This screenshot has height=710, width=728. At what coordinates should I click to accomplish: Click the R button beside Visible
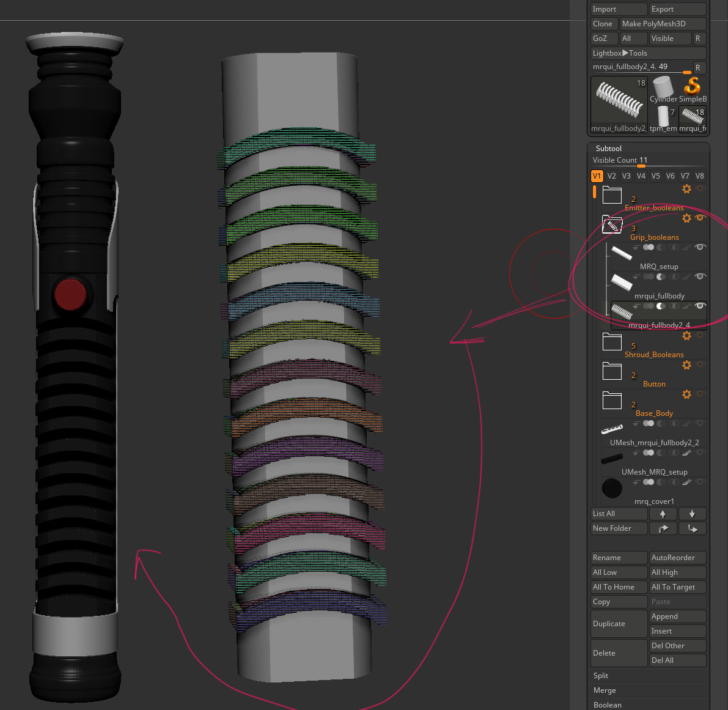point(699,39)
